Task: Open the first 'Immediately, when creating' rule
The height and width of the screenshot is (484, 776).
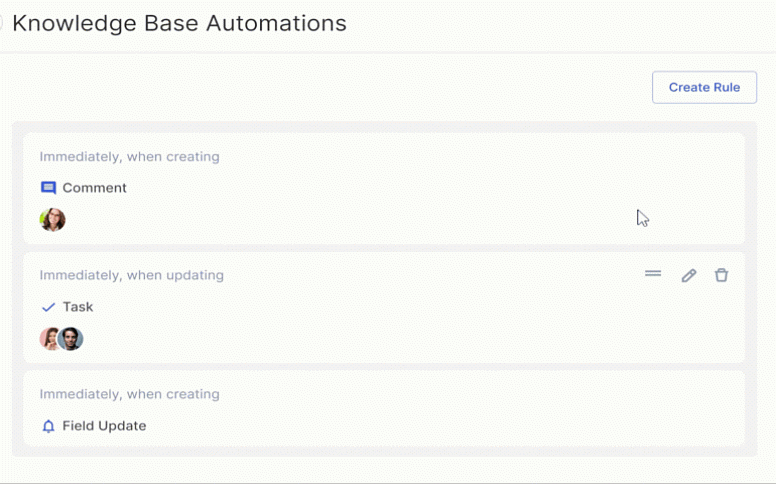Action: [x=129, y=157]
